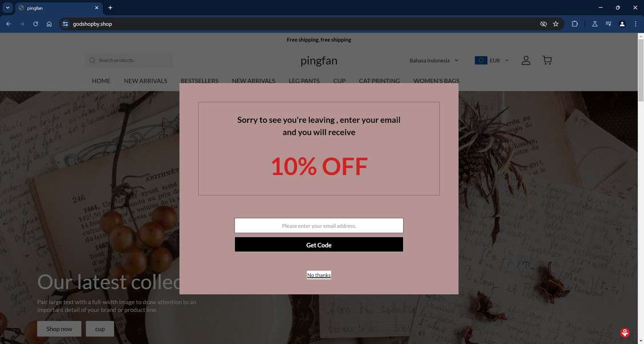Bookmark this page with the star icon

[x=556, y=24]
